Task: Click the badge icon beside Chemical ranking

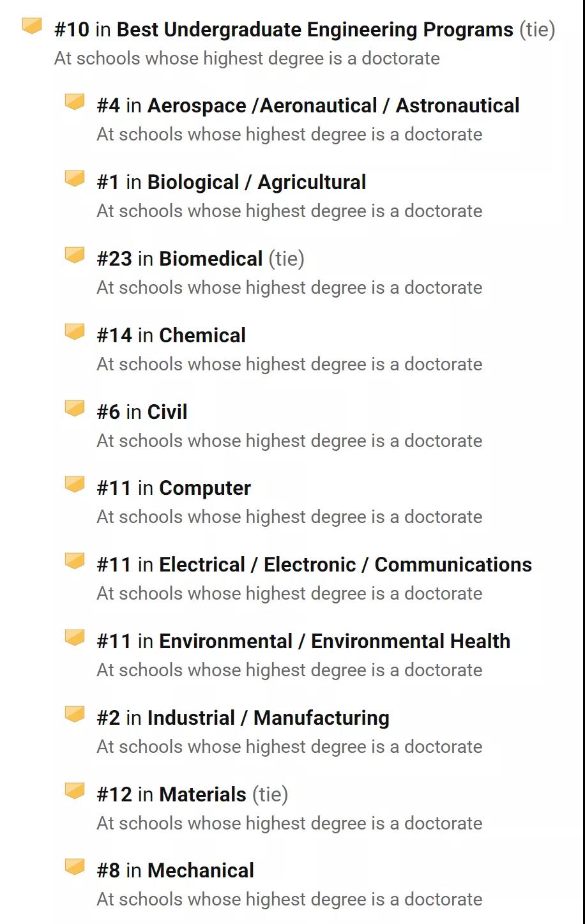Action: click(75, 331)
